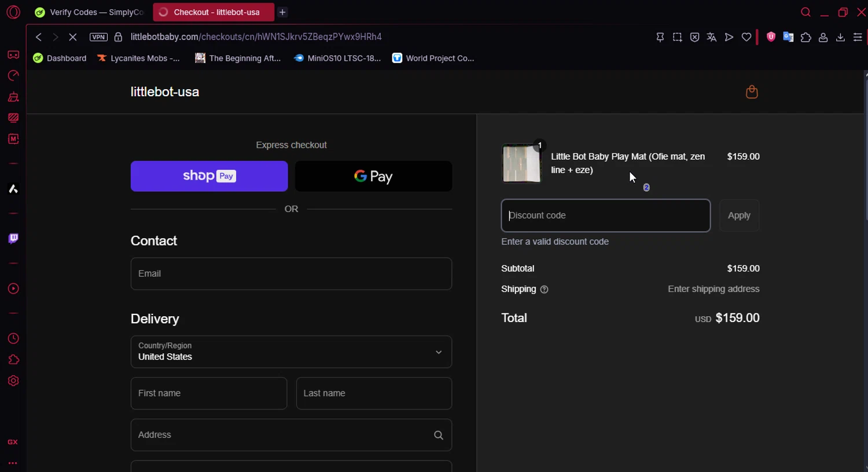
Task: Open Twitch in the sidebar
Action: click(x=13, y=239)
